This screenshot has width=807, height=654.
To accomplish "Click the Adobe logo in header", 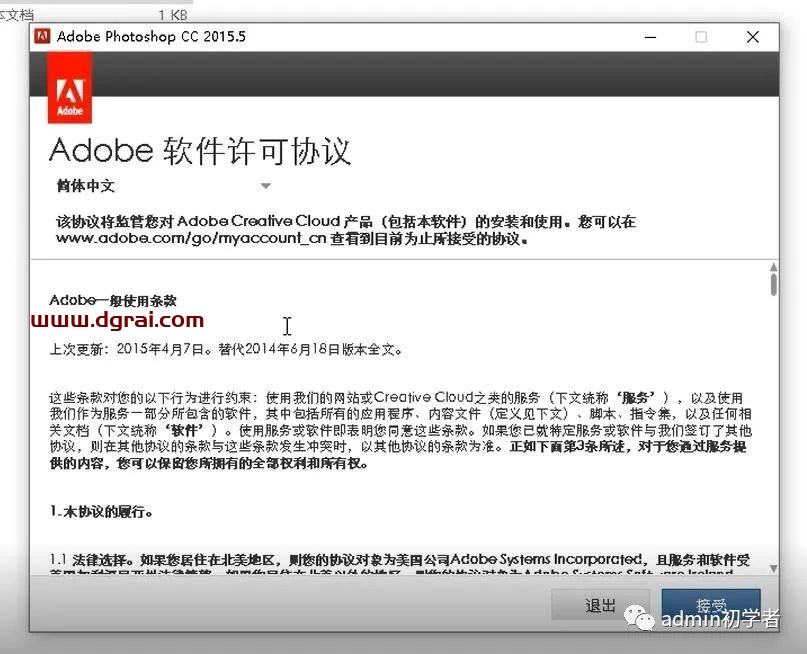I will 69,88.
